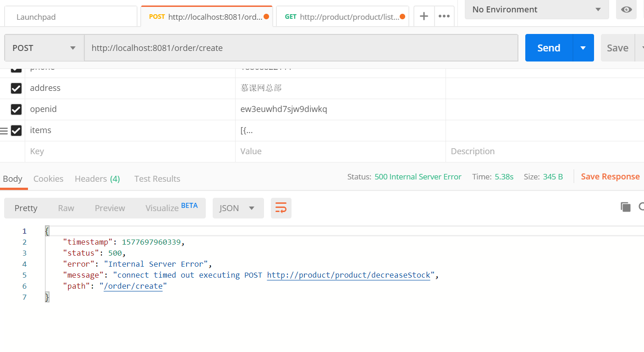Viewport: 644px width, 352px height.
Task: Toggle the phone parameter checkbox
Action: point(16,70)
